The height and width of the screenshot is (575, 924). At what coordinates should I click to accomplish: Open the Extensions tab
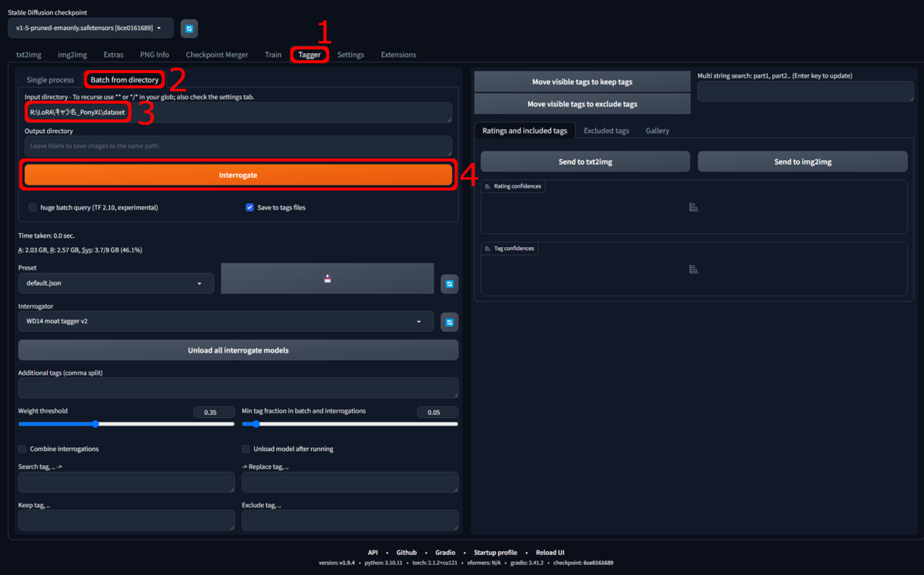click(398, 55)
